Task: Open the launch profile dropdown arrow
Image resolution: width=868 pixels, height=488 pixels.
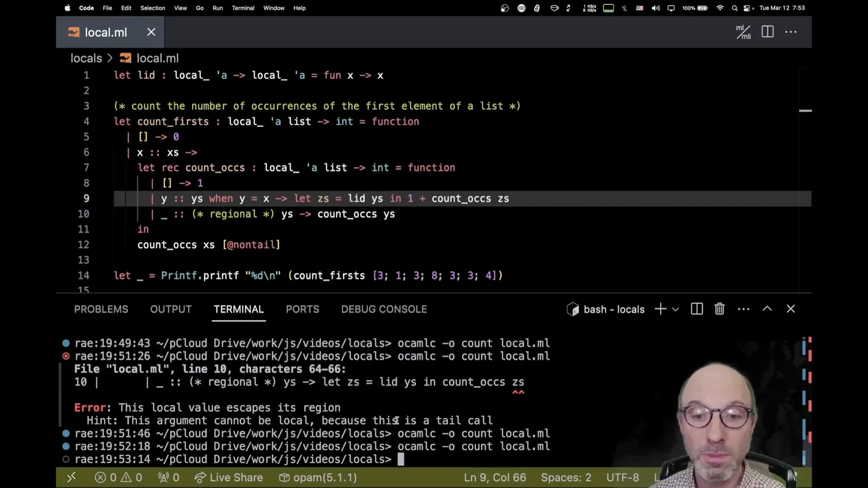Action: point(675,310)
